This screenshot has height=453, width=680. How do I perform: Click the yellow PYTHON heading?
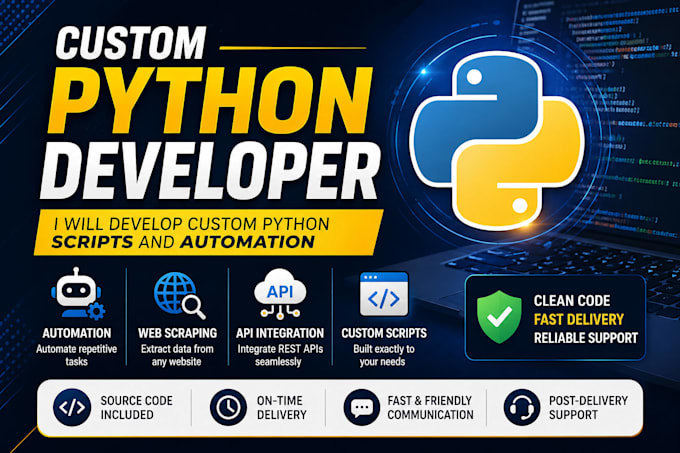[209, 101]
